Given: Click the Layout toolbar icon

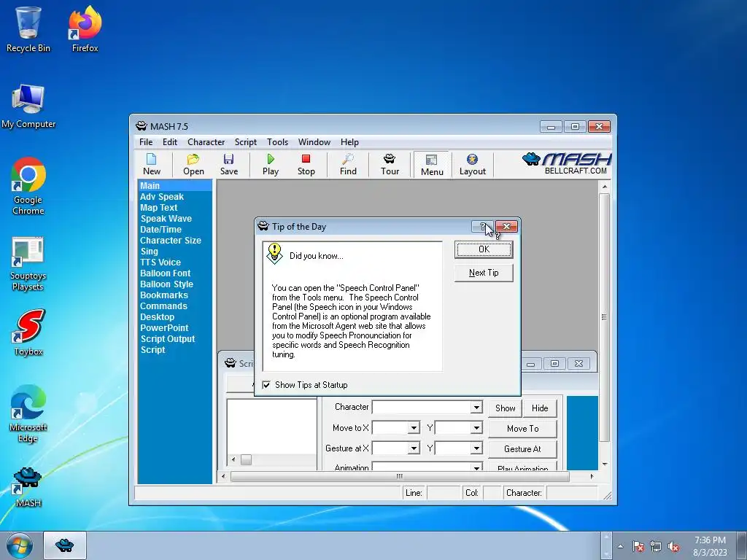Looking at the screenshot, I should 472,164.
